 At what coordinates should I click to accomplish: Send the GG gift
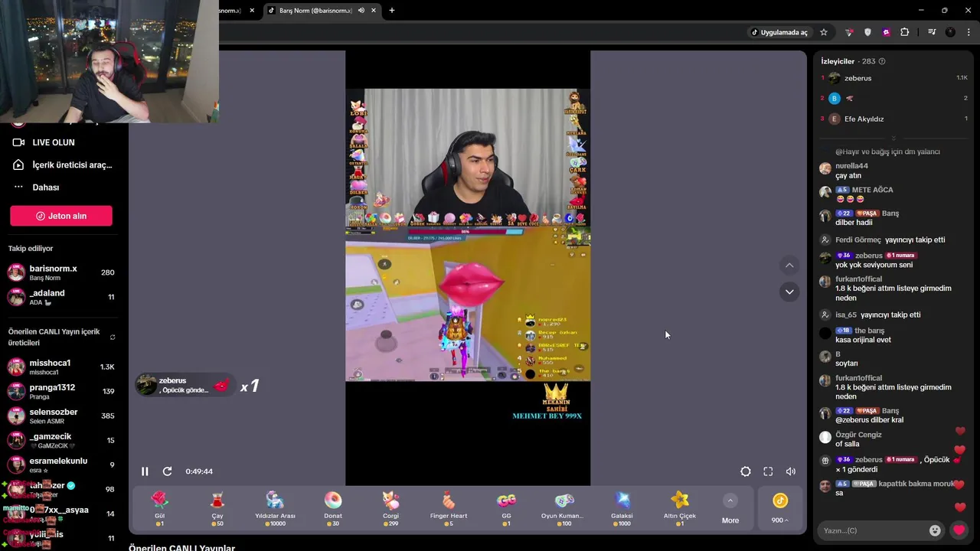pos(506,509)
